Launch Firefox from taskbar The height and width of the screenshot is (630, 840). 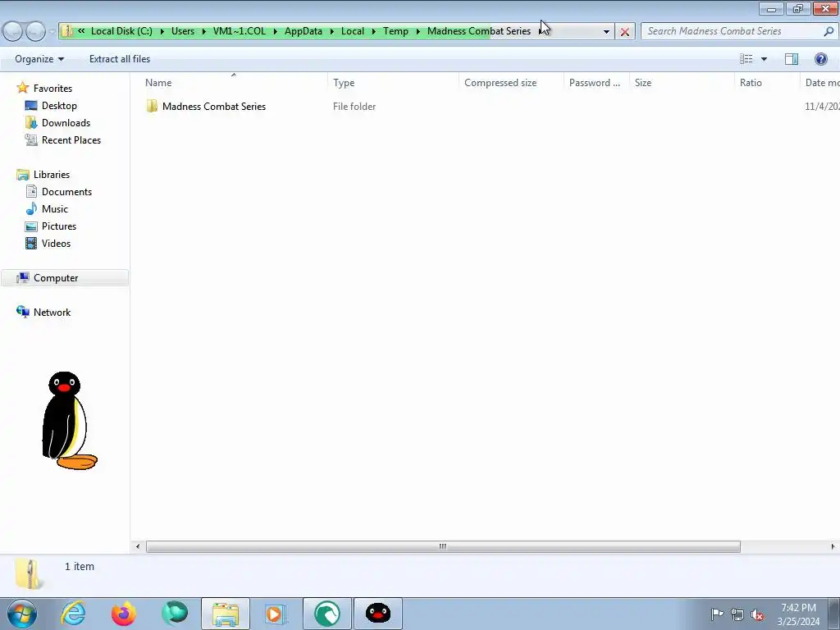pyautogui.click(x=124, y=614)
